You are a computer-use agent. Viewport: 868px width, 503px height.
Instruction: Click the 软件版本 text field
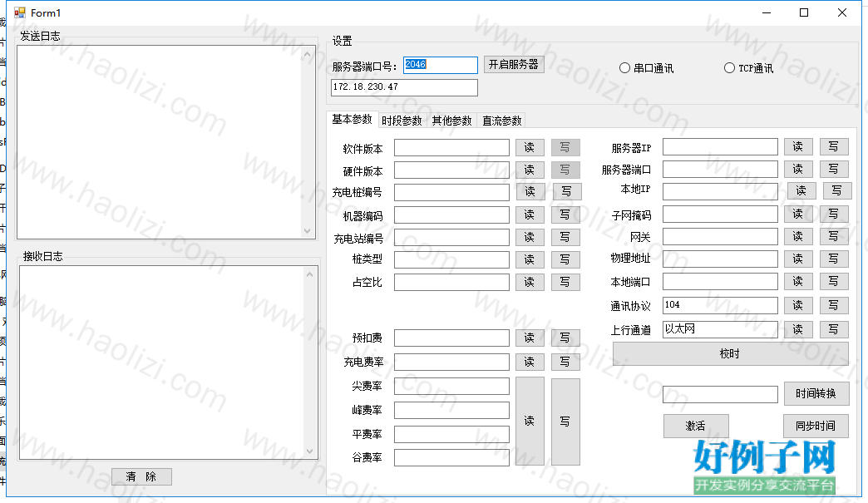(x=451, y=148)
